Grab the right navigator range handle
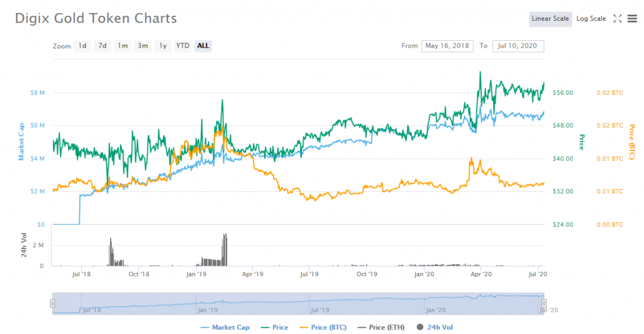 coord(544,304)
